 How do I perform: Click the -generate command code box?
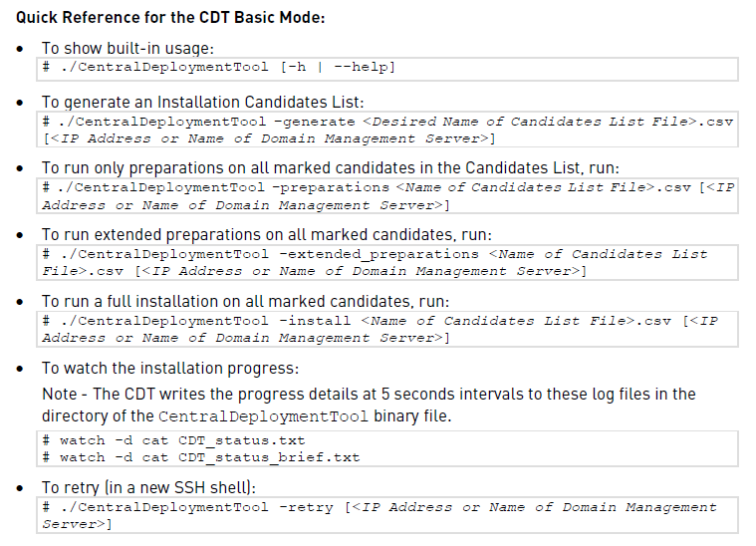[x=387, y=130]
